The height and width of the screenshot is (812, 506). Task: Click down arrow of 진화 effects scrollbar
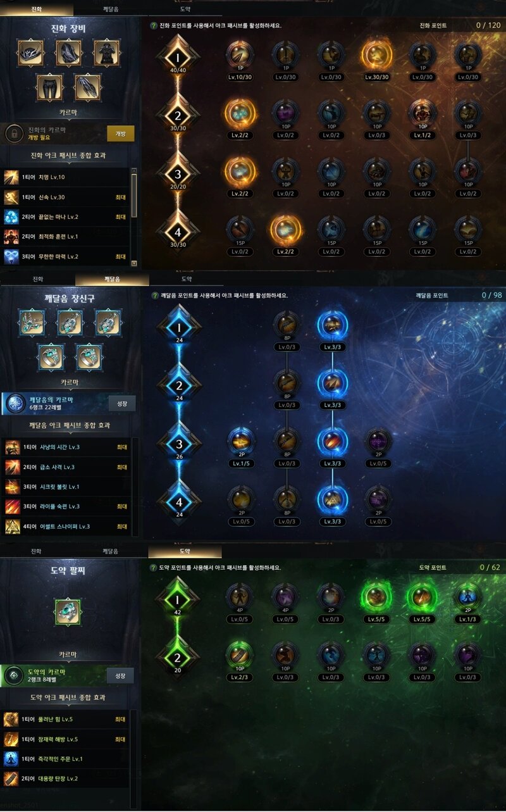(x=134, y=263)
